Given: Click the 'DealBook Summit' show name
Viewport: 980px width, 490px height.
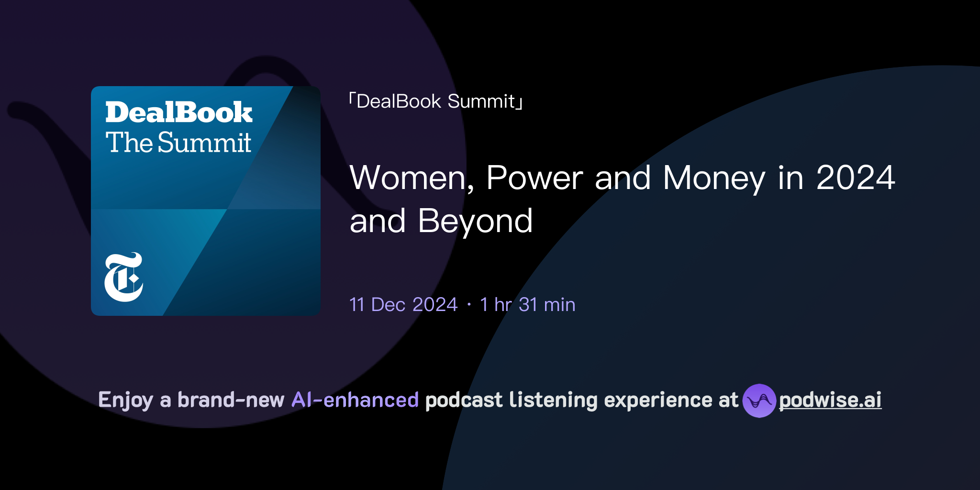Looking at the screenshot, I should click(x=435, y=101).
